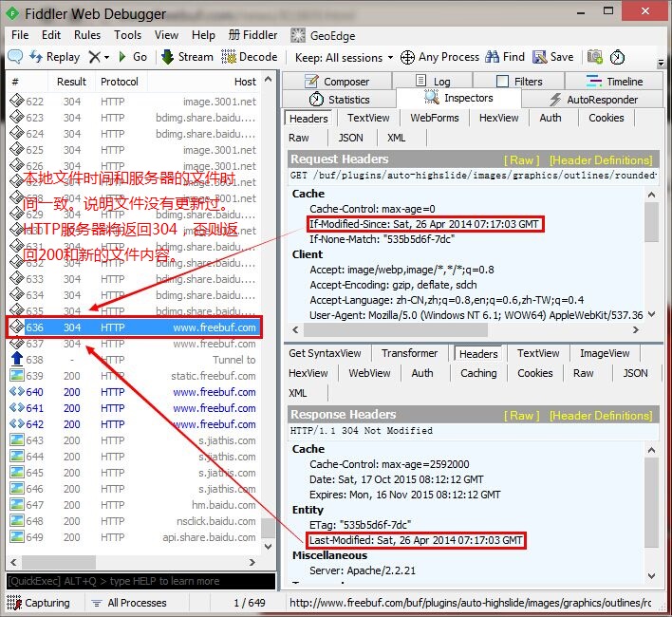Click the camera screenshot icon

(x=595, y=57)
